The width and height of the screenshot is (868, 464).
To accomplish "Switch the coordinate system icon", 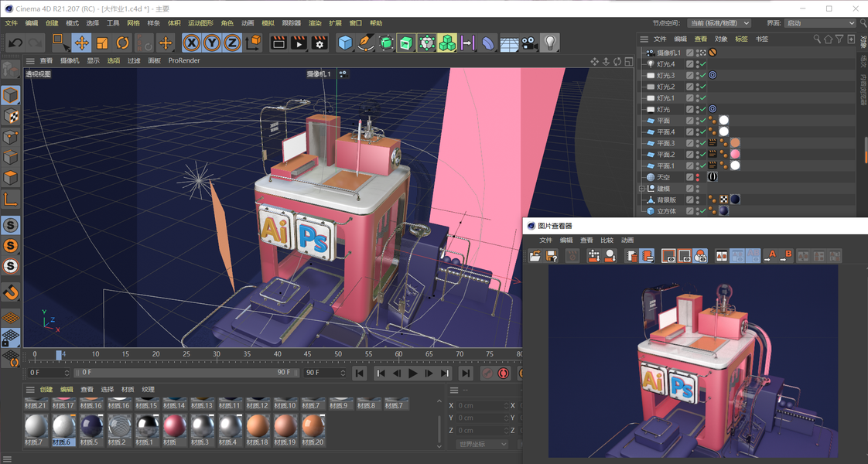I will [x=253, y=43].
